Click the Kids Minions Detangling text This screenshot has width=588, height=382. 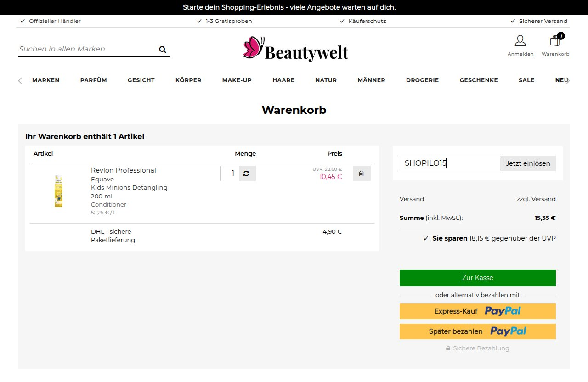[x=129, y=188]
